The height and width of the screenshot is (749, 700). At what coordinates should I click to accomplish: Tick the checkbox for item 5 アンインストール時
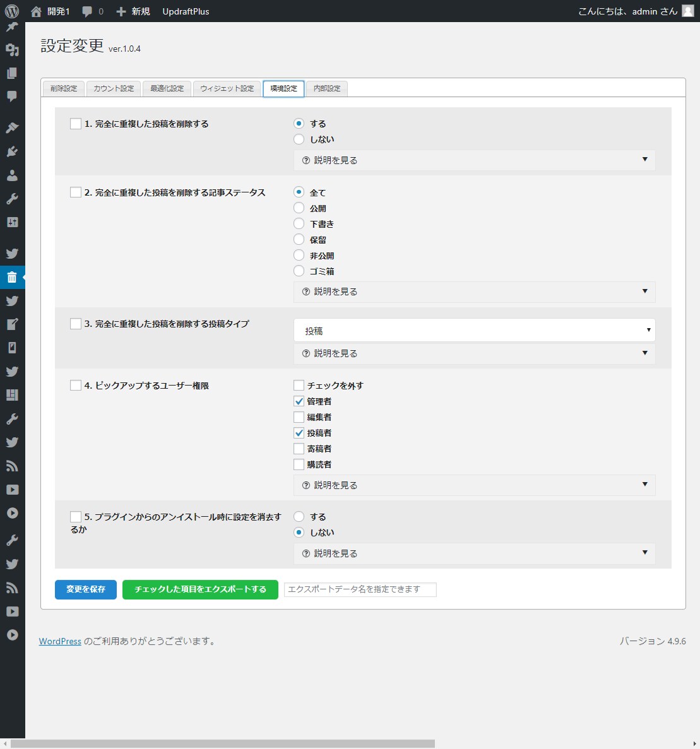click(x=76, y=516)
